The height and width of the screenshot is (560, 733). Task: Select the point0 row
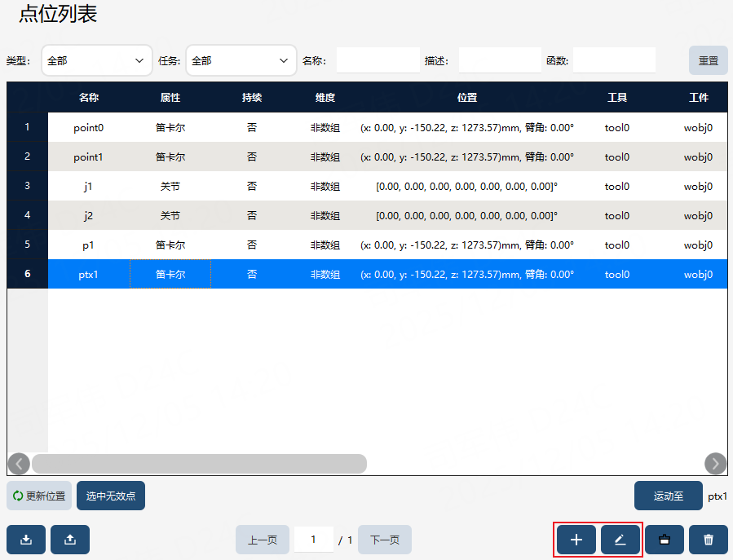pos(387,127)
